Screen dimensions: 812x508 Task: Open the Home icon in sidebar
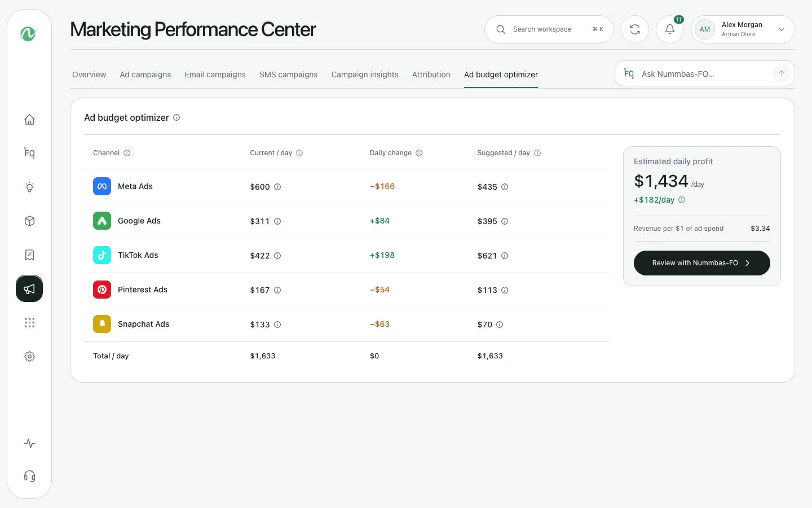pyautogui.click(x=29, y=120)
